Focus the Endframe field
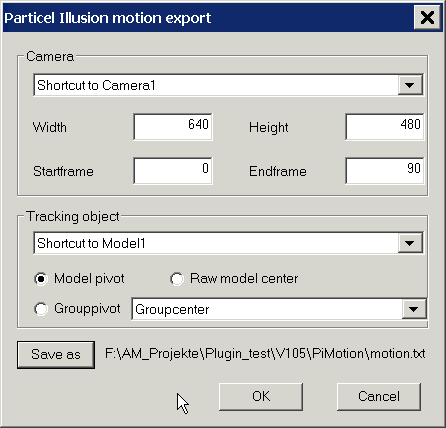Image resolution: width=446 pixels, height=428 pixels. (x=385, y=171)
